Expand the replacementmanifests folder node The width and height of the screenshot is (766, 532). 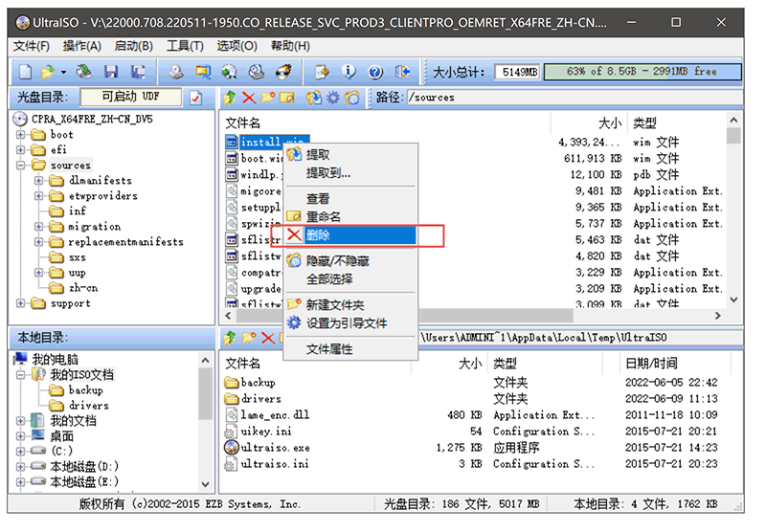(38, 241)
